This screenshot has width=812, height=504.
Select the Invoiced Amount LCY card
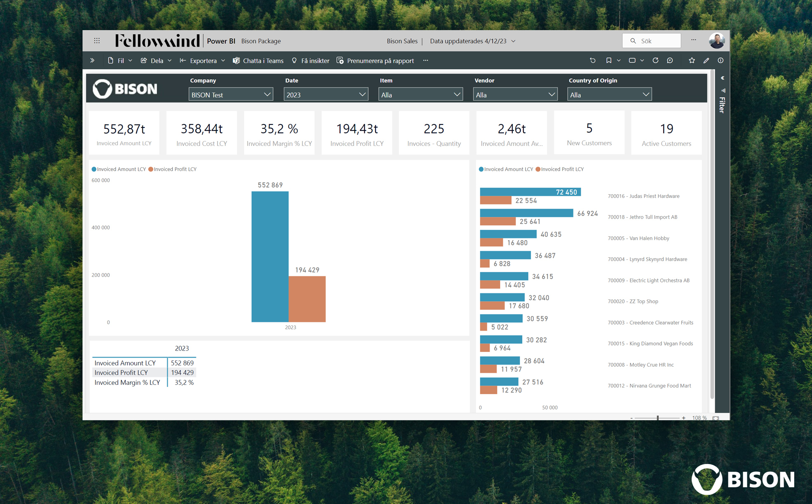pos(124,133)
